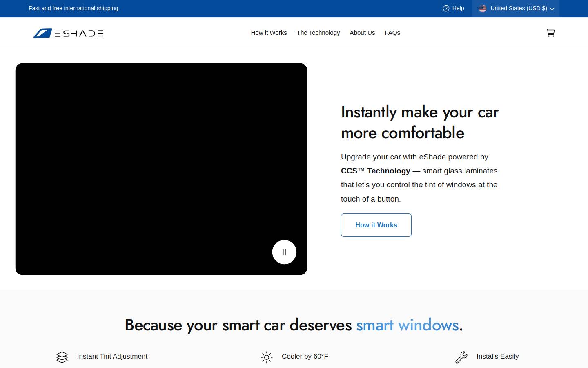The width and height of the screenshot is (588, 368).
Task: Click the black hero video area
Action: click(161, 169)
